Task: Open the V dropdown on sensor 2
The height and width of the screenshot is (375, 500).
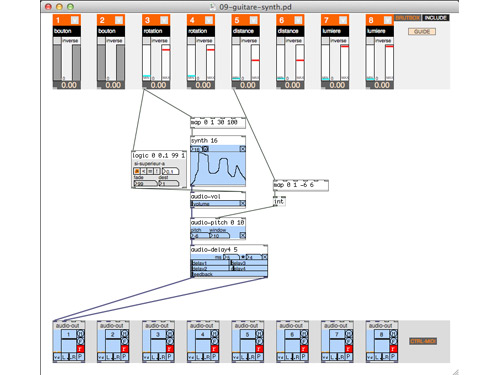Action: point(119,20)
